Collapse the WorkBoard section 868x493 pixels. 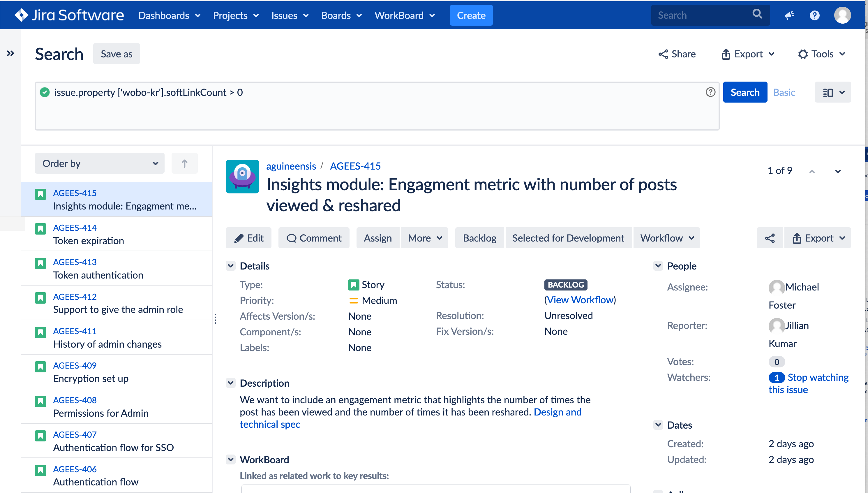(x=231, y=459)
